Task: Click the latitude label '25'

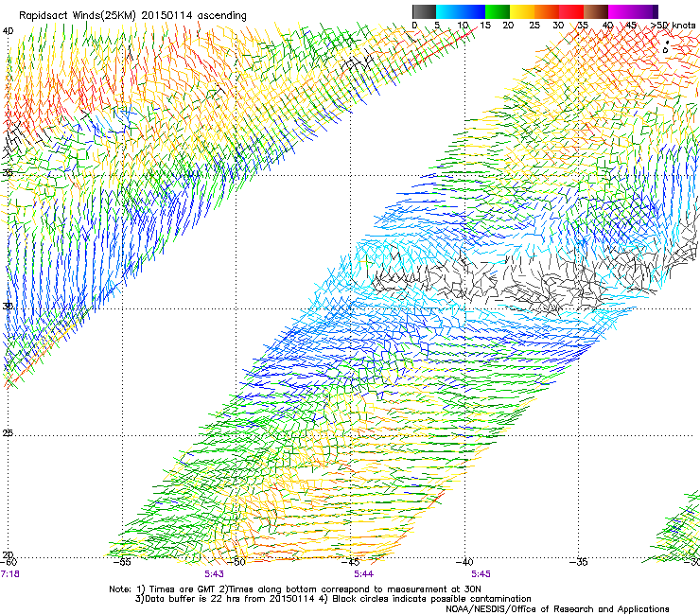Action: pyautogui.click(x=8, y=433)
